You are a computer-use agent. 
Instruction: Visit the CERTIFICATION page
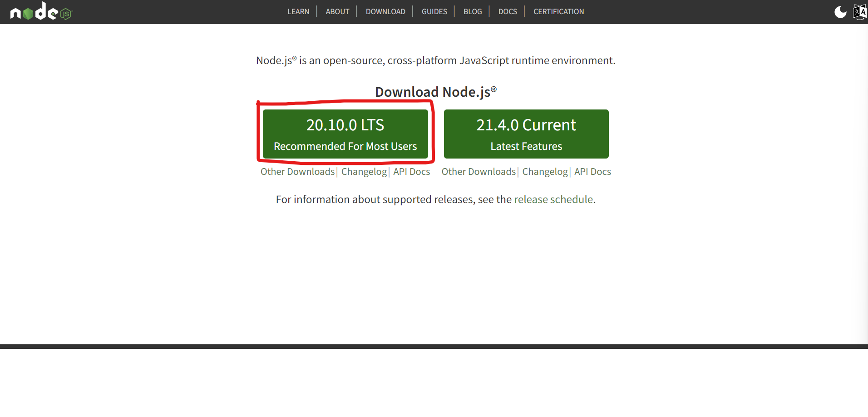pos(558,11)
